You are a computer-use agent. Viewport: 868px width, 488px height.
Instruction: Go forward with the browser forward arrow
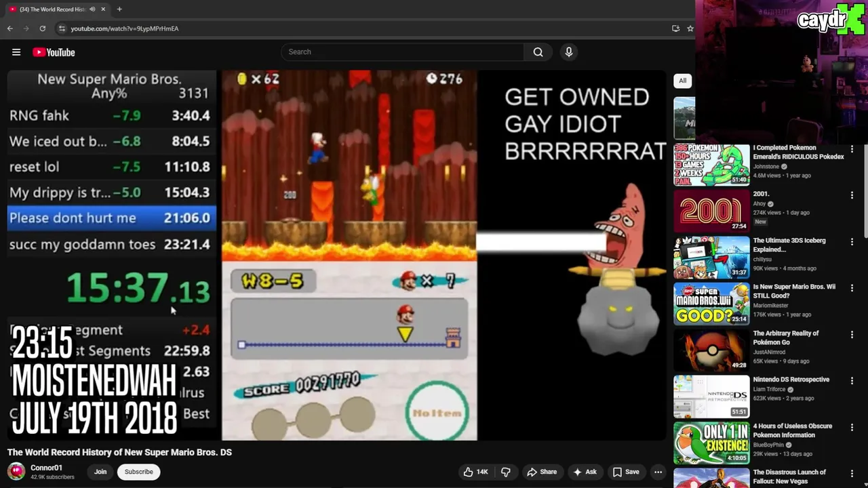26,28
